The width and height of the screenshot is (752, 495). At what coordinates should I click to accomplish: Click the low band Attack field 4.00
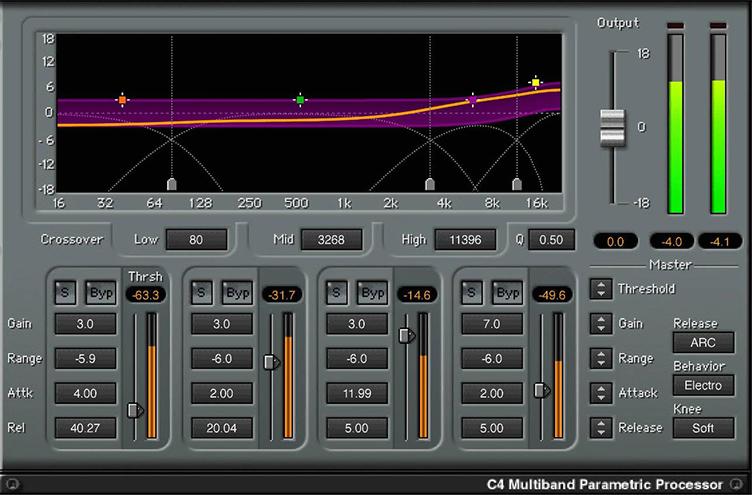tap(85, 393)
